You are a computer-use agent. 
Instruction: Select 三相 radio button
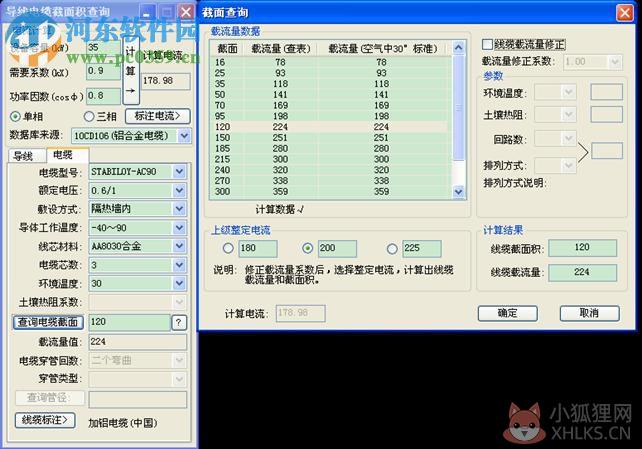[x=89, y=117]
